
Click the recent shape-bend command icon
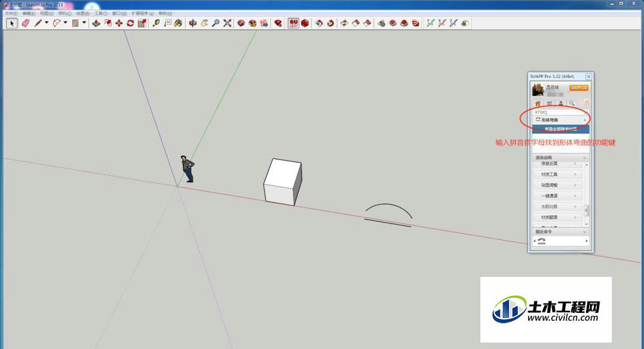coord(542,241)
